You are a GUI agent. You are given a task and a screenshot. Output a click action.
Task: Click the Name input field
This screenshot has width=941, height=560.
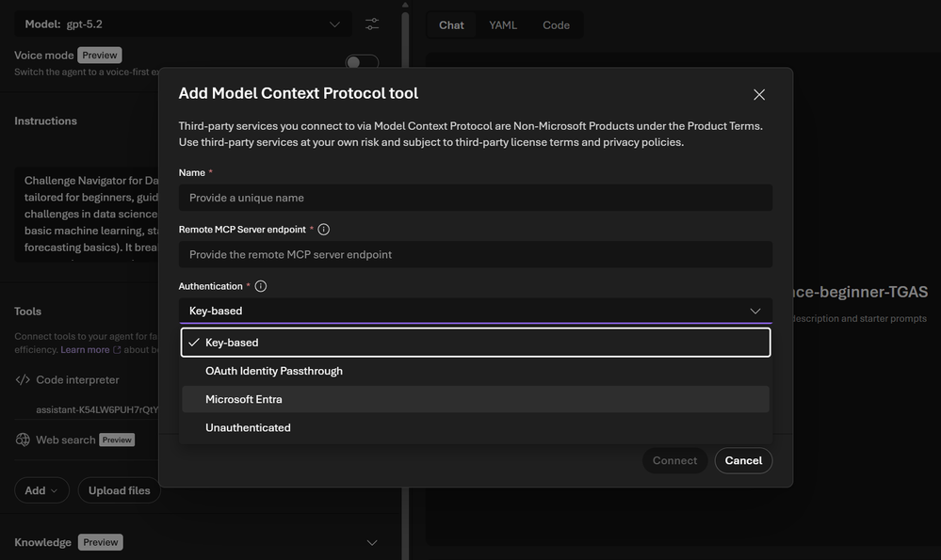[x=476, y=198]
